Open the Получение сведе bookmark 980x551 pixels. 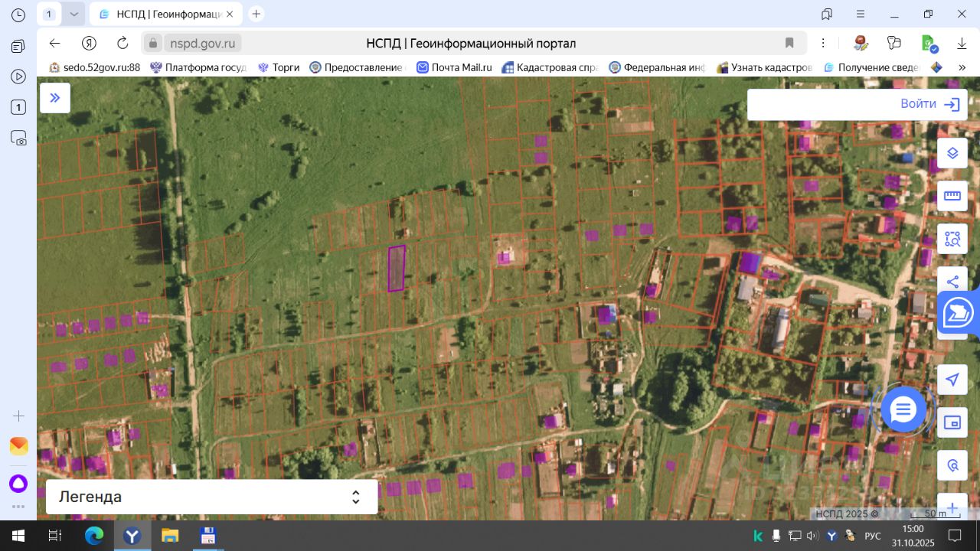coord(871,67)
